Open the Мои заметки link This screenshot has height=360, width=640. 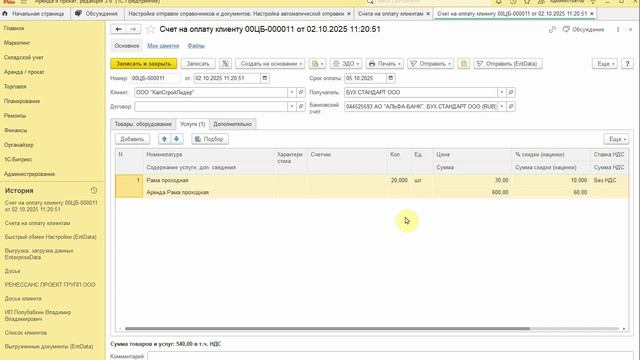click(x=163, y=46)
